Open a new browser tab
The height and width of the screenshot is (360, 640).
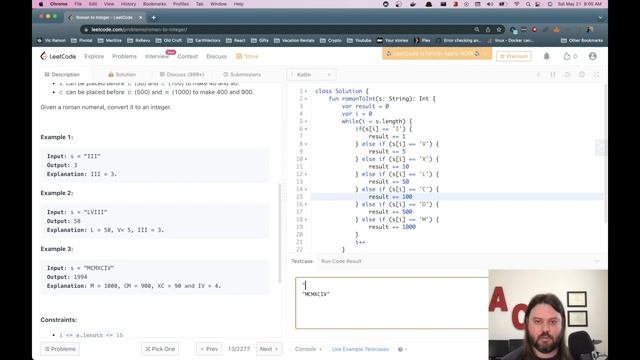coord(153,18)
